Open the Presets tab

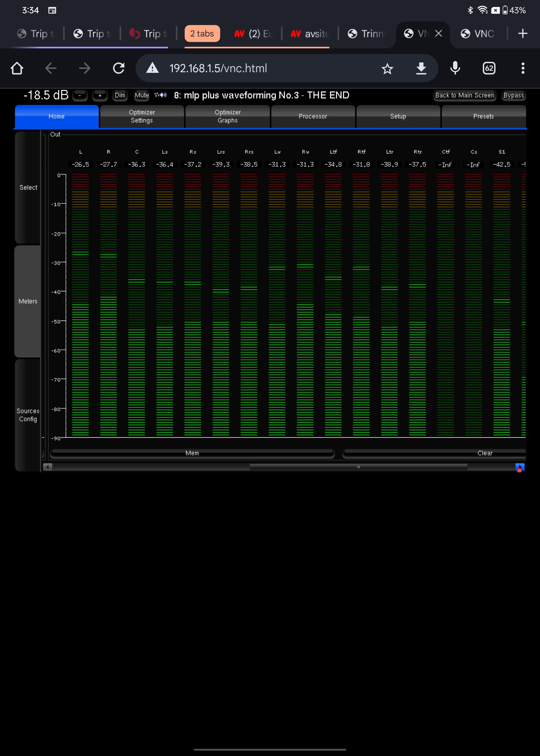tap(483, 116)
